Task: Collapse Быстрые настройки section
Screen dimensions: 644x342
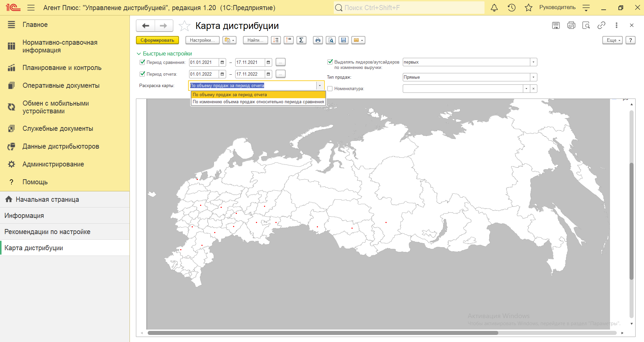Action: (164, 53)
